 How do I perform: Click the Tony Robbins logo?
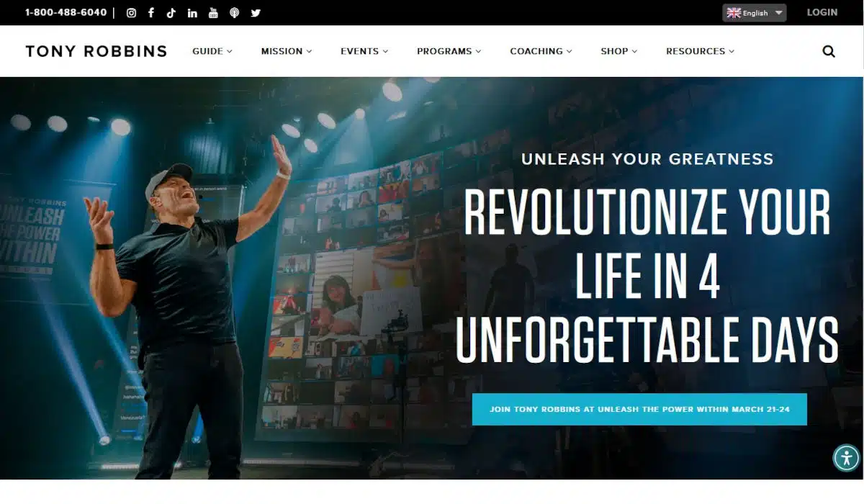(x=96, y=51)
